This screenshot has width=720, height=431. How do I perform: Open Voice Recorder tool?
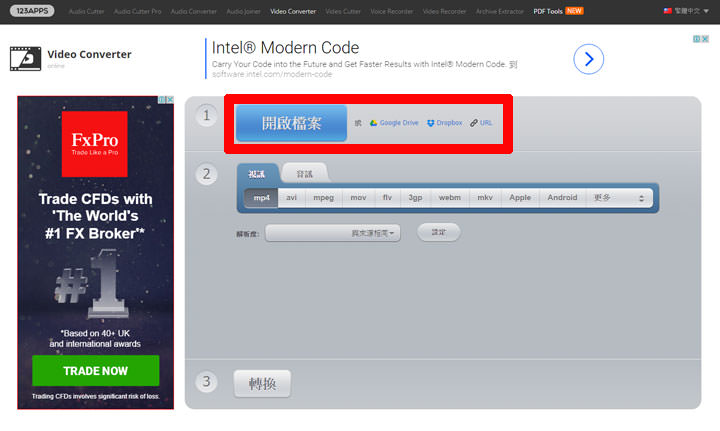pos(392,11)
